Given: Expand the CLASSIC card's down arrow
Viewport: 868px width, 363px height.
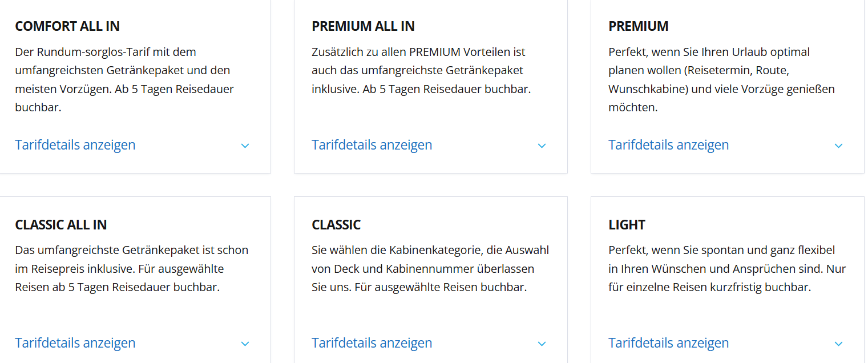Looking at the screenshot, I should [x=542, y=344].
